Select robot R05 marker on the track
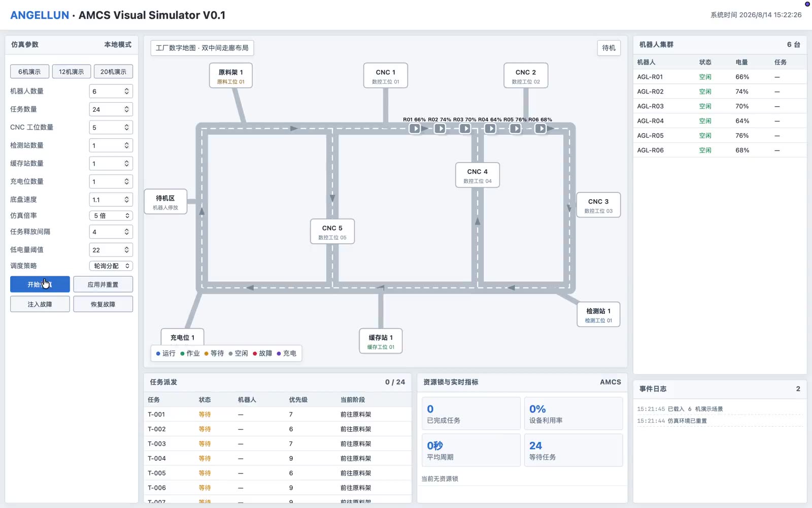The width and height of the screenshot is (812, 508). (x=515, y=129)
